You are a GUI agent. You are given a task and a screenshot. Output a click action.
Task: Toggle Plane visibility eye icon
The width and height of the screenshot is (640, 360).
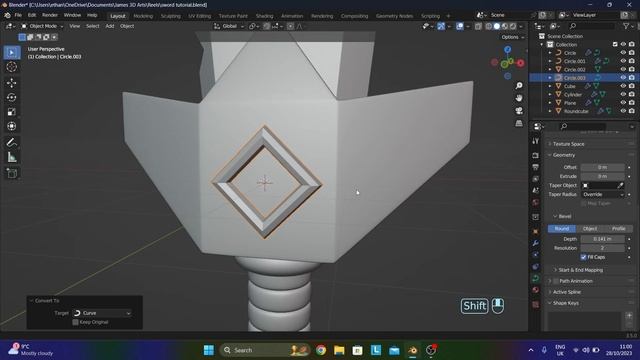623,103
